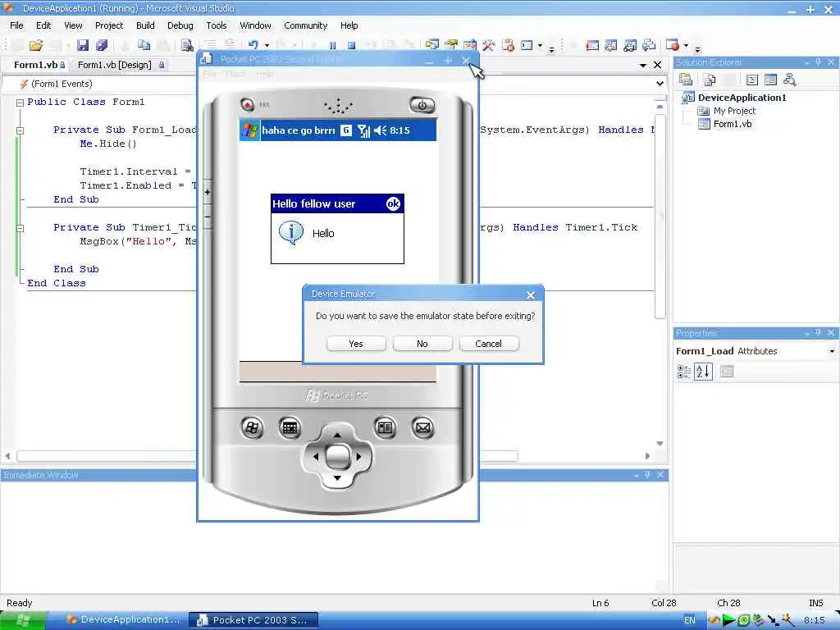Switch Properties to Categorized view
This screenshot has width=840, height=630.
(684, 372)
